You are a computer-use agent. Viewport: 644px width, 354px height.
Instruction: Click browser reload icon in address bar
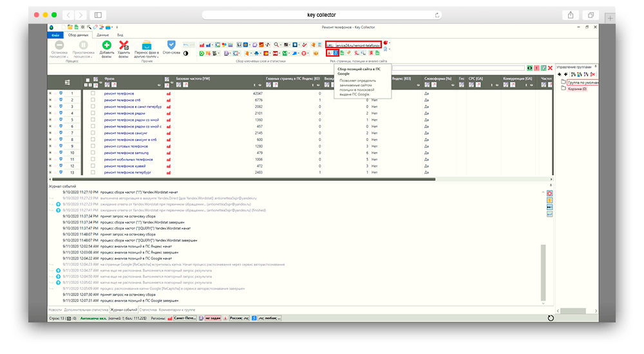click(437, 15)
